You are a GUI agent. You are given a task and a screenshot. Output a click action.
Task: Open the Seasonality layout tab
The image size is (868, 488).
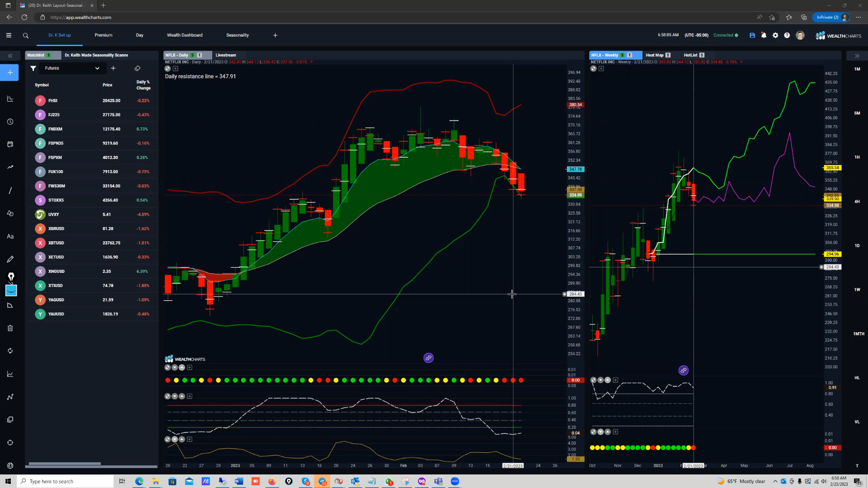pyautogui.click(x=237, y=35)
